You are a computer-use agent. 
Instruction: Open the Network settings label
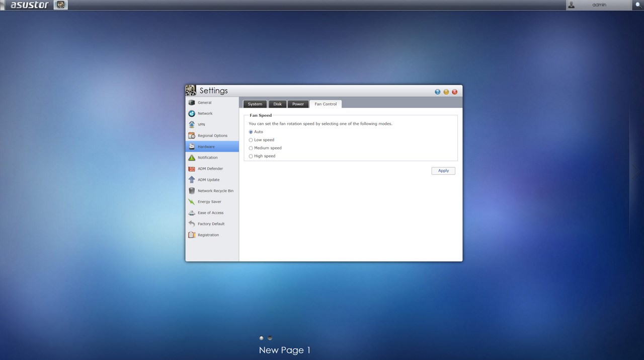[x=205, y=114]
